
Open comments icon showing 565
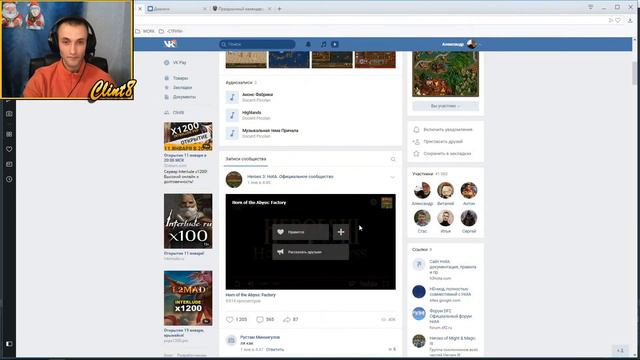pos(265,320)
